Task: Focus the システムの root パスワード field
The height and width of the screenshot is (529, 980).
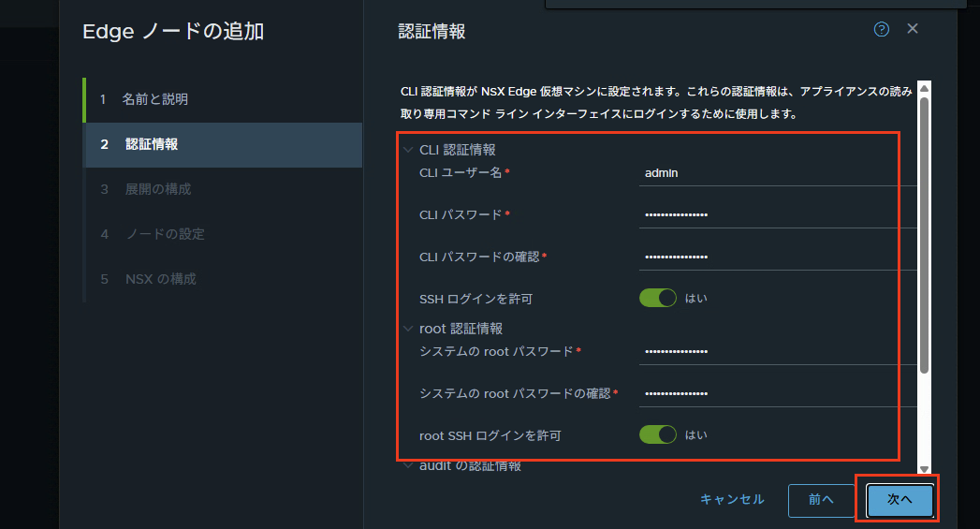Action: click(x=778, y=352)
